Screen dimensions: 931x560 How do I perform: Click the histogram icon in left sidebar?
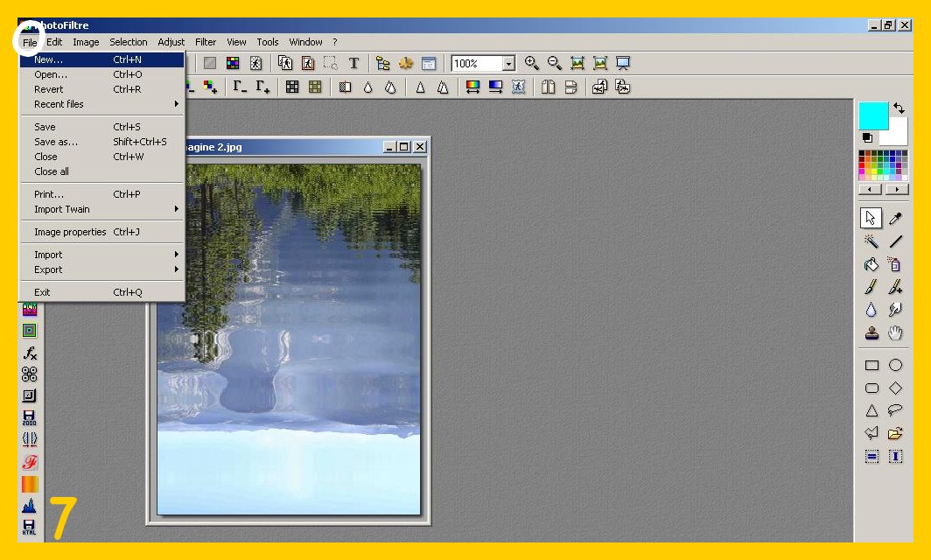pos(30,506)
